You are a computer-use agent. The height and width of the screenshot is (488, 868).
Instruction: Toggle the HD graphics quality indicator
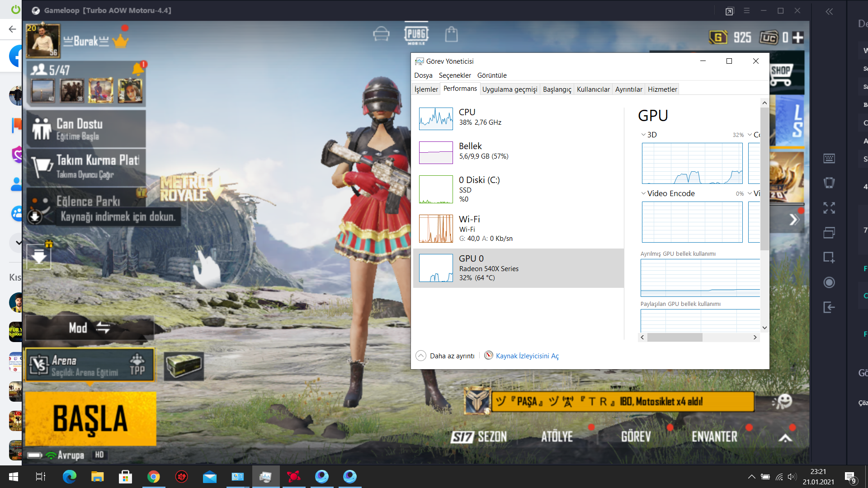tap(99, 455)
